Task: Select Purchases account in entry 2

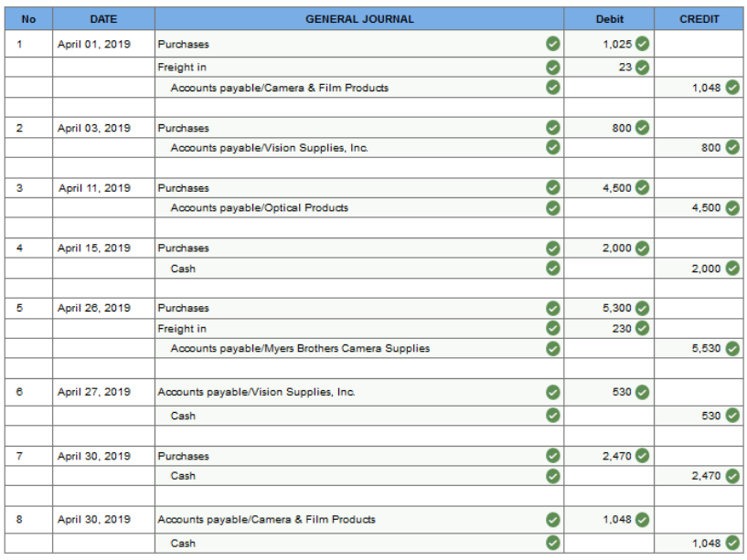Action: (184, 128)
